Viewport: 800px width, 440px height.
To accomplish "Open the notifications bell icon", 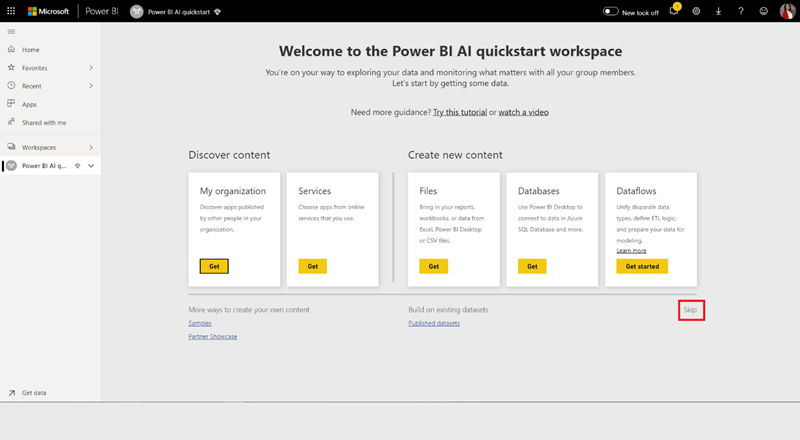I will point(675,11).
